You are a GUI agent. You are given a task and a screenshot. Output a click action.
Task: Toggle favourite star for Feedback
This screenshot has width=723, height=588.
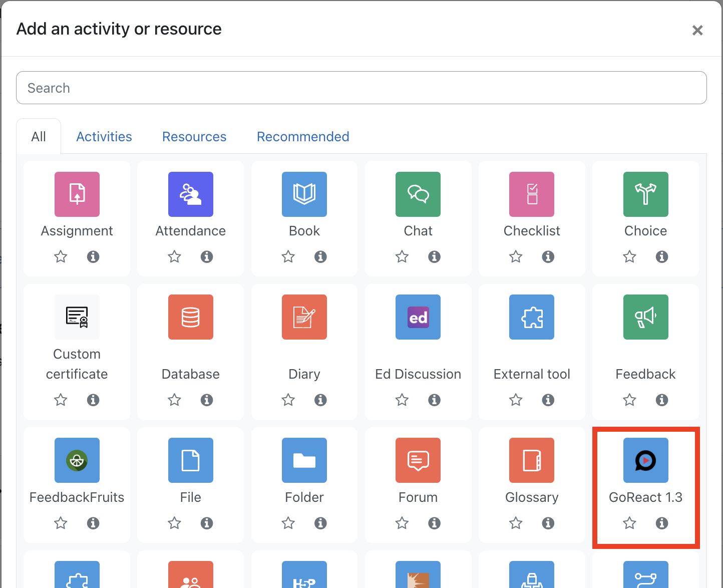[x=629, y=400]
